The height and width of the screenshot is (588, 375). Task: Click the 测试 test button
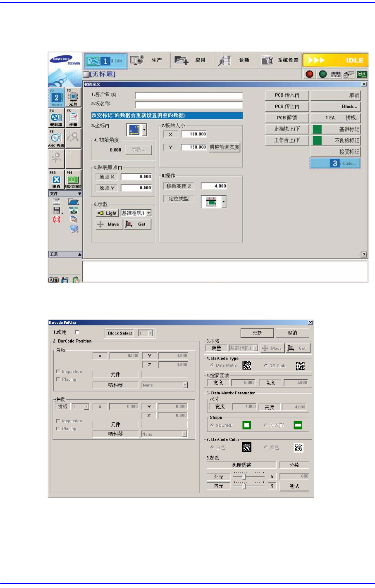[x=294, y=486]
